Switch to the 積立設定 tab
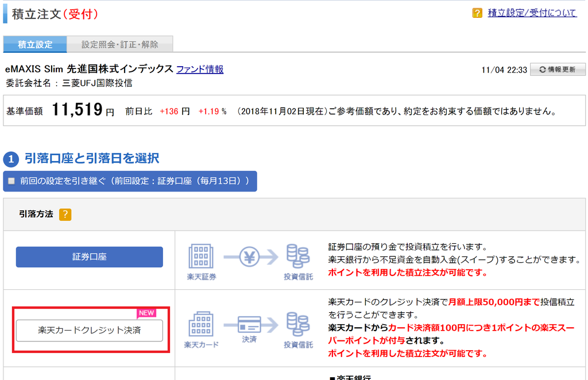 [x=35, y=44]
